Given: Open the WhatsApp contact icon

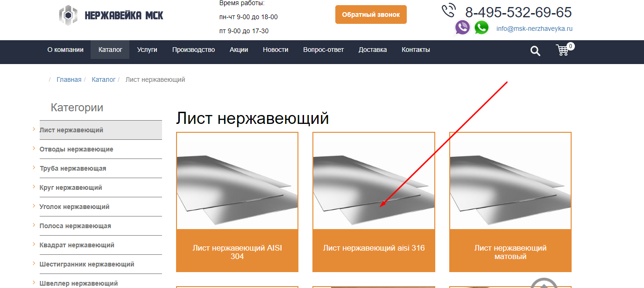Looking at the screenshot, I should (x=481, y=28).
